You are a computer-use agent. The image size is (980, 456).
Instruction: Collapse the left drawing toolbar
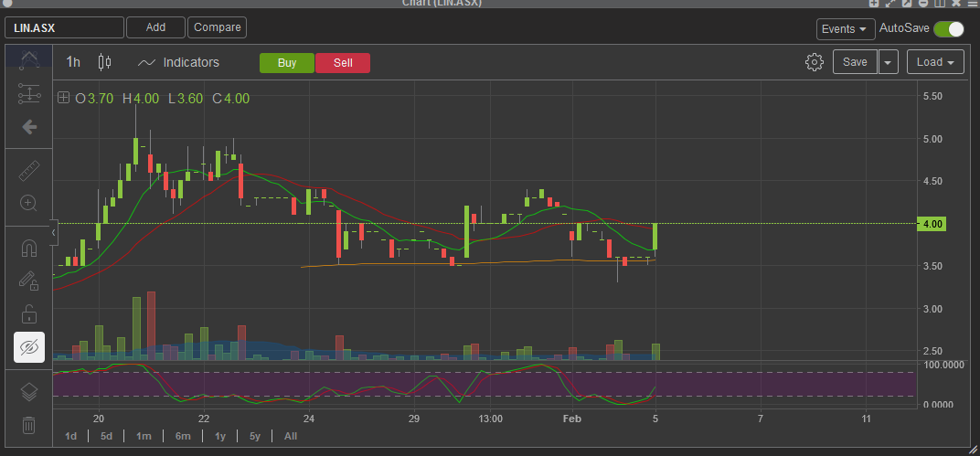tap(54, 232)
